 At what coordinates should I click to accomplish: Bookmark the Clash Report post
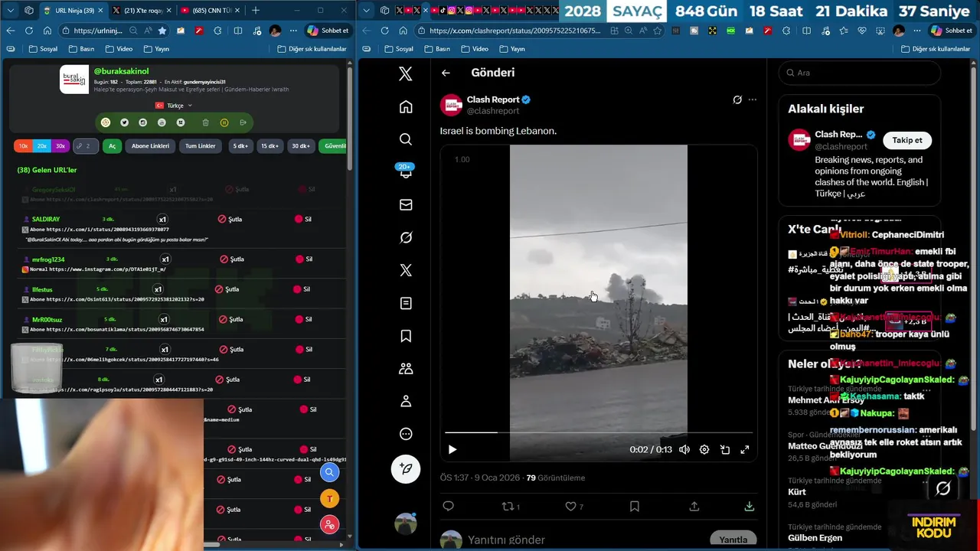coord(634,506)
